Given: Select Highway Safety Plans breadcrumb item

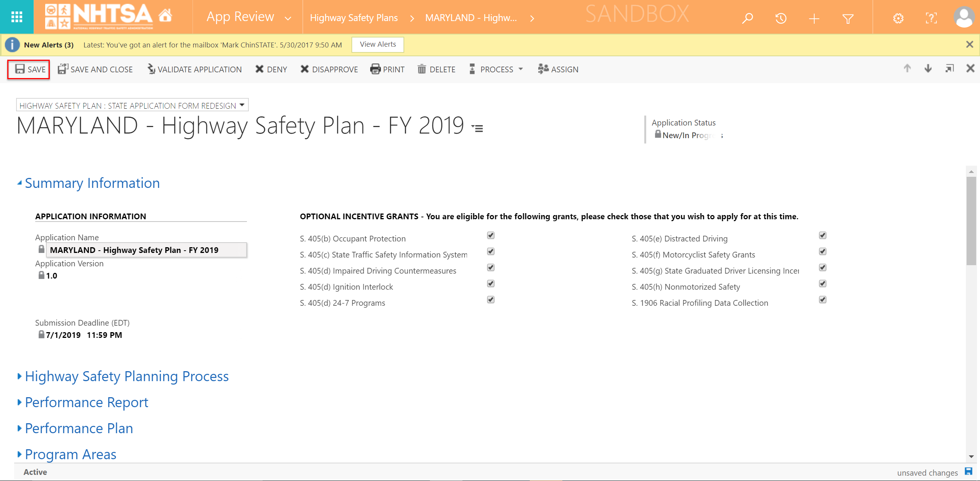Looking at the screenshot, I should coord(354,18).
